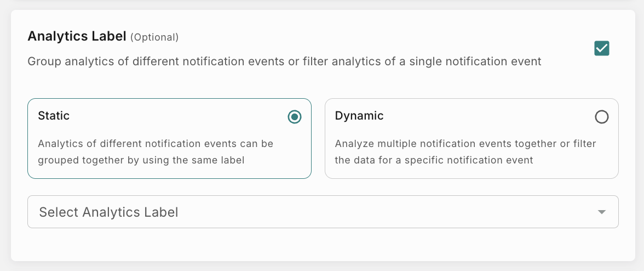
Task: Click the (Optional) text beside the heading
Action: point(154,38)
